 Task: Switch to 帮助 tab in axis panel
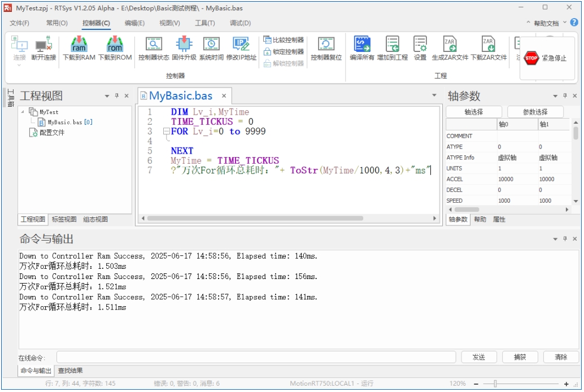pyautogui.click(x=480, y=220)
